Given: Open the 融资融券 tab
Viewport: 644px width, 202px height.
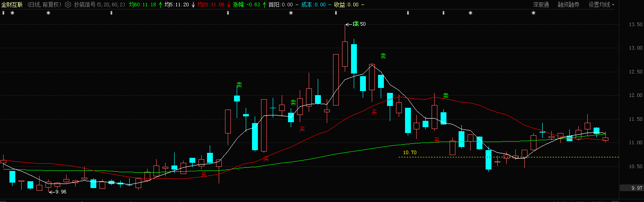Looking at the screenshot, I should [x=568, y=5].
